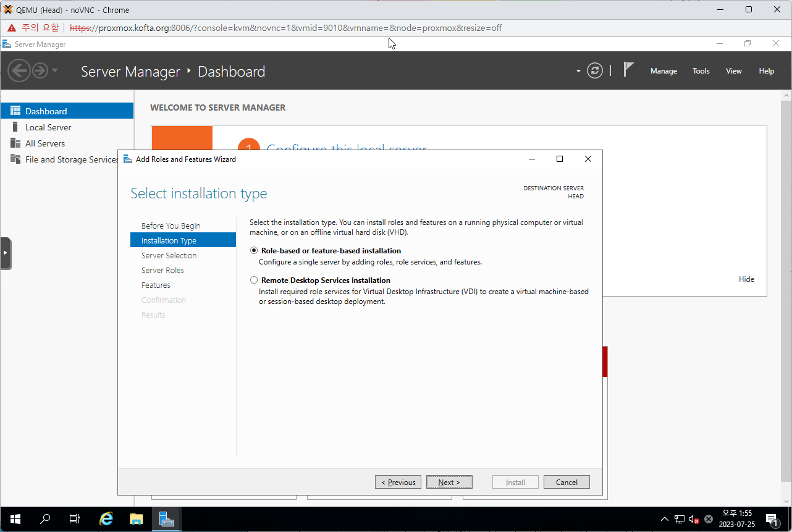Open Task View in the taskbar
Screen dimensions: 792x532
coord(75,519)
